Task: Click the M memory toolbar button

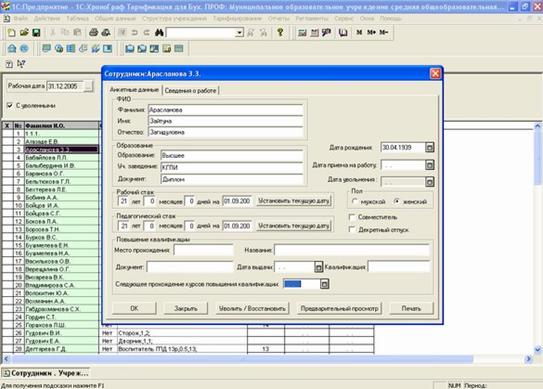Action: pos(359,32)
